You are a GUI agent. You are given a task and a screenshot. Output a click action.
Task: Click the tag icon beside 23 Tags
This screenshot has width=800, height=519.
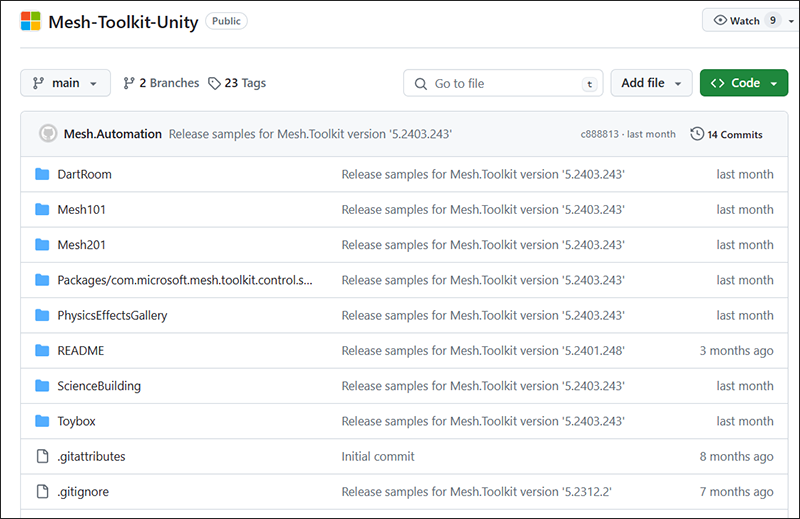214,83
